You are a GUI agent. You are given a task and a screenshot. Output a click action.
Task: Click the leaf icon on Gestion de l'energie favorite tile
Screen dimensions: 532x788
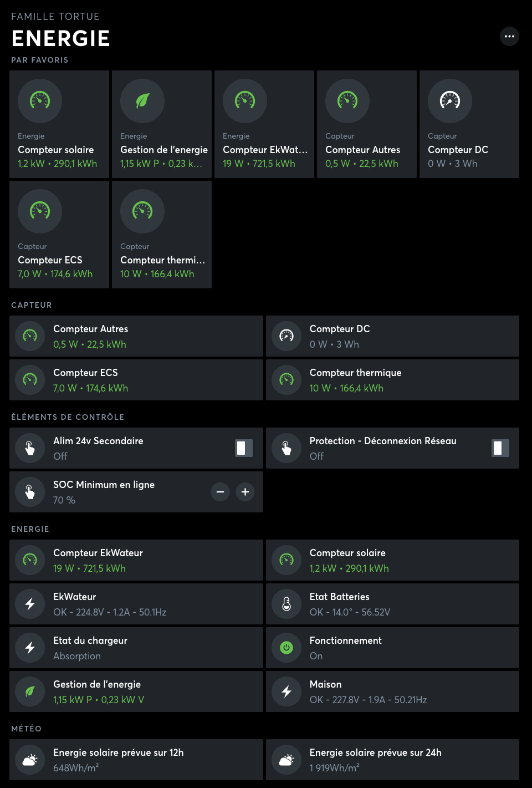(x=142, y=100)
